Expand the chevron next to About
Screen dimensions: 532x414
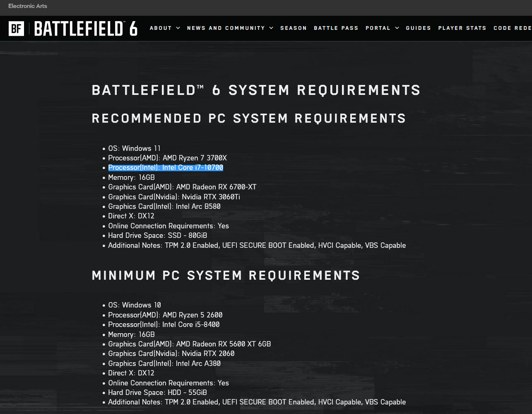coord(178,28)
